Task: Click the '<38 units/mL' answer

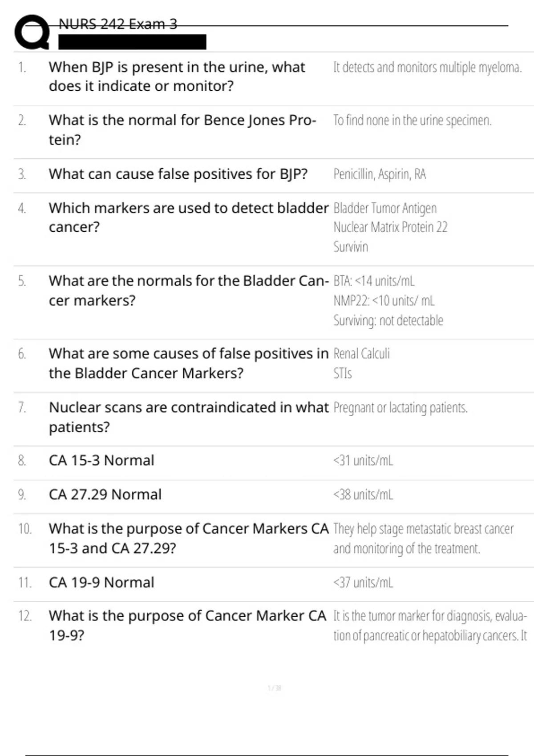Action: point(363,495)
